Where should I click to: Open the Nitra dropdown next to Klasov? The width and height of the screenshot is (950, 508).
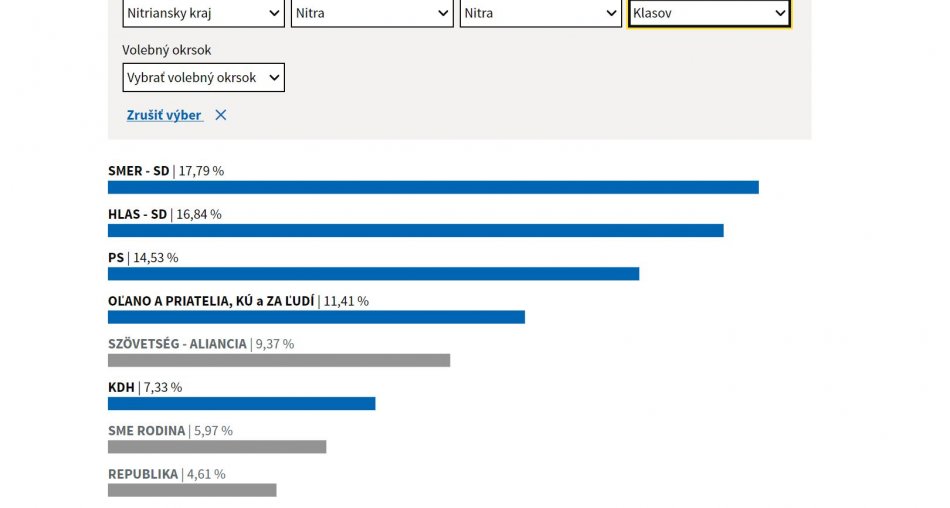click(x=540, y=14)
